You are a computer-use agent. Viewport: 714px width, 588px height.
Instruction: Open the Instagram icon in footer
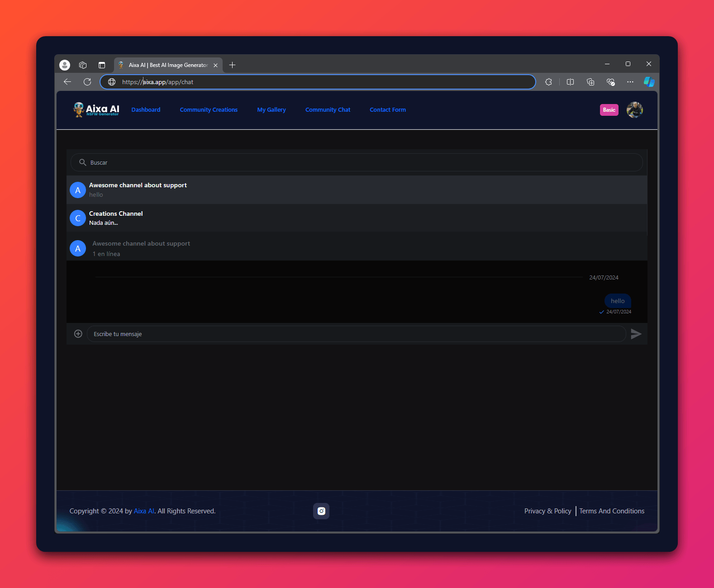tap(321, 511)
